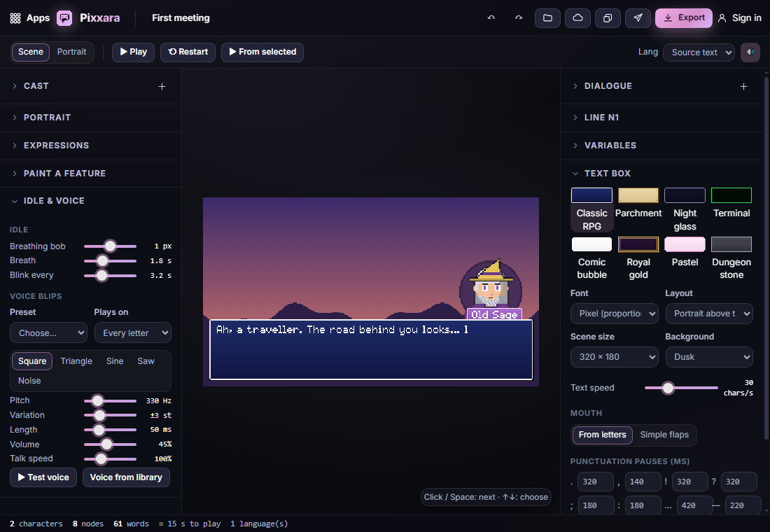Adjust the Volume slider
This screenshot has height=532, width=770.
110,444
